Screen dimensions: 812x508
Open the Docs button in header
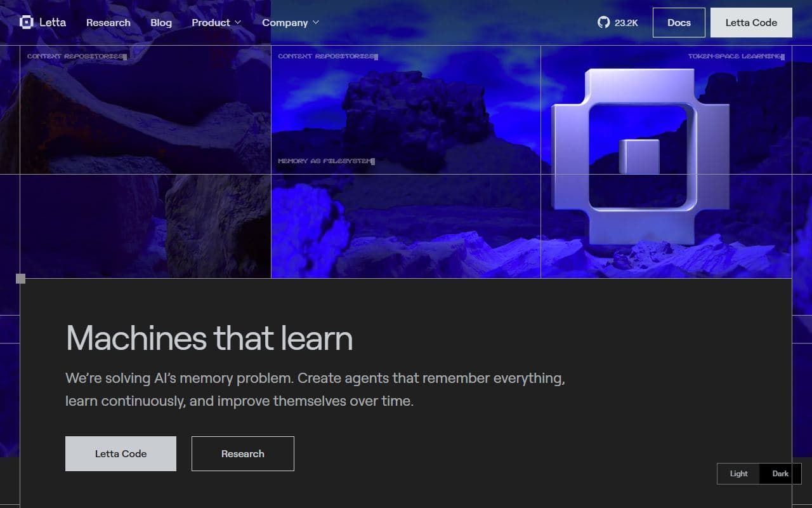click(679, 22)
